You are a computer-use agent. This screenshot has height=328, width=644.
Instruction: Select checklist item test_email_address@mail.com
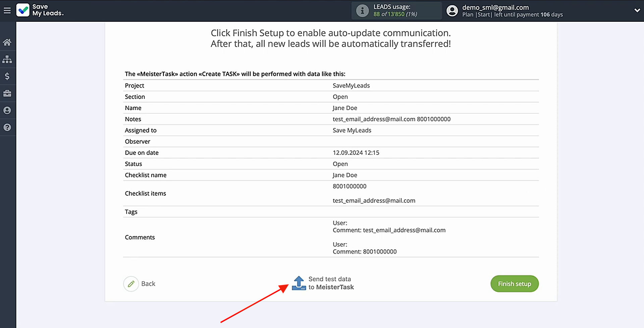[x=374, y=201]
